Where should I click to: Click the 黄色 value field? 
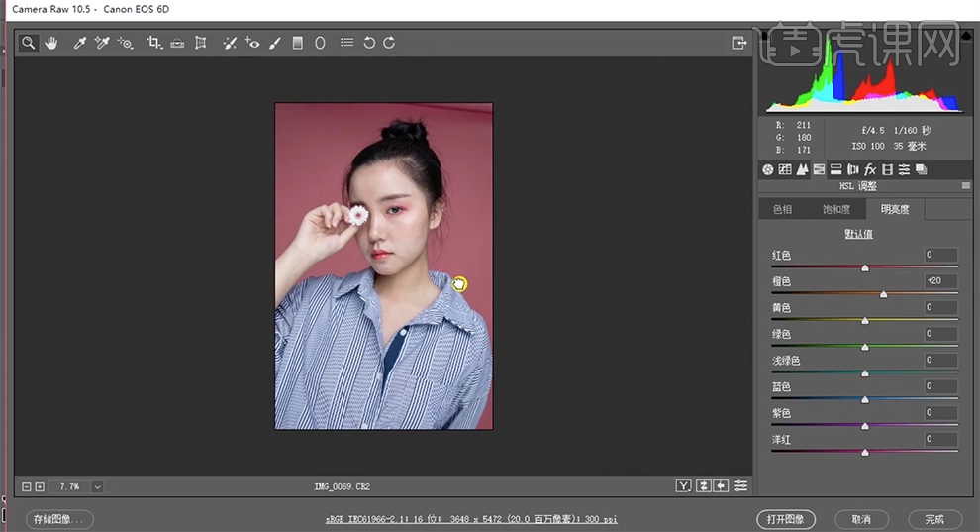(x=940, y=307)
